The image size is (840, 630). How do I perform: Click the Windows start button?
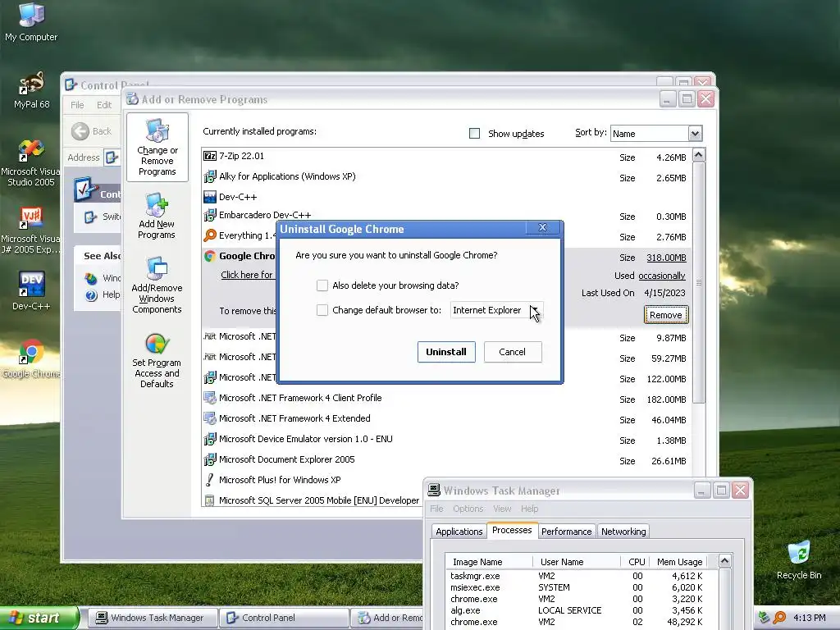(x=39, y=618)
